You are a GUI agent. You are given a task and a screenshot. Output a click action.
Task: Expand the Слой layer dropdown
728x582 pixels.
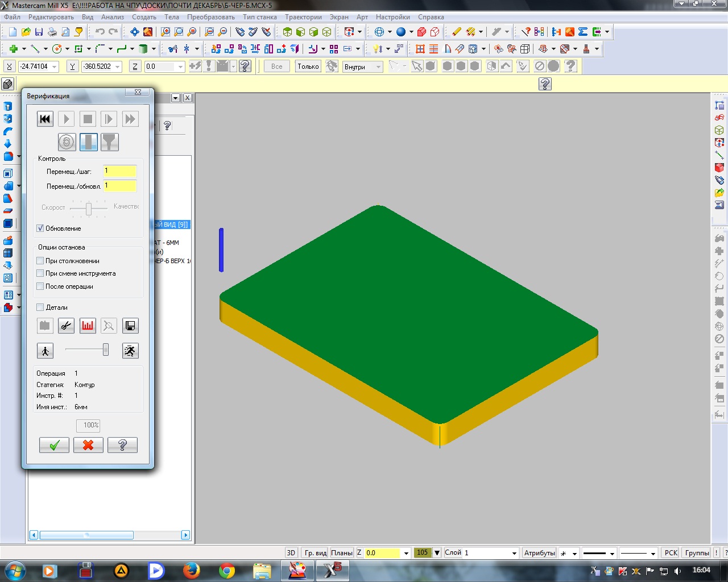coord(514,553)
